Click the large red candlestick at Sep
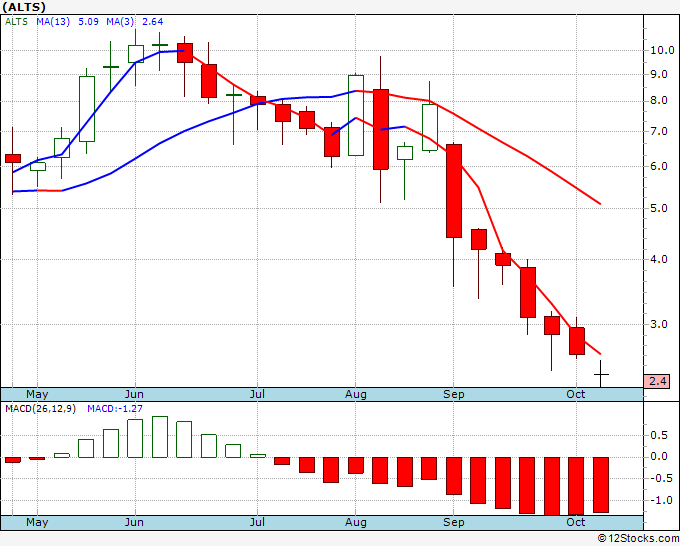 point(454,191)
